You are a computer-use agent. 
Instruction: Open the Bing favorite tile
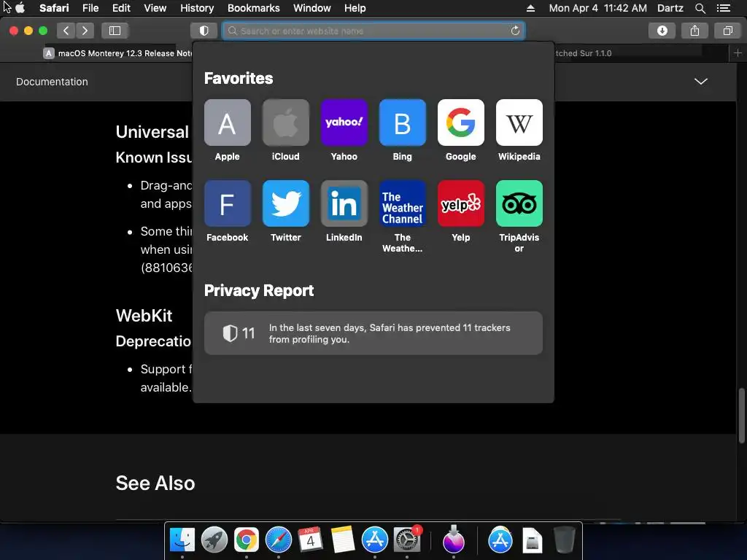coord(403,122)
